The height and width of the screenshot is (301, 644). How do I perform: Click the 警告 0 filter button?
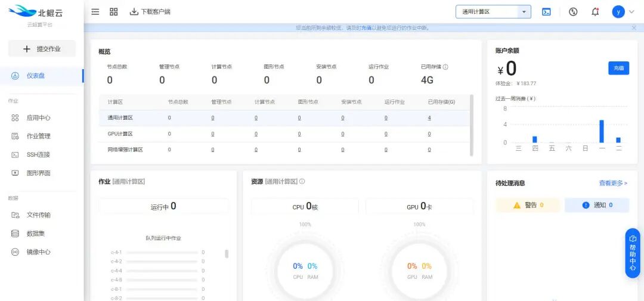tap(528, 205)
